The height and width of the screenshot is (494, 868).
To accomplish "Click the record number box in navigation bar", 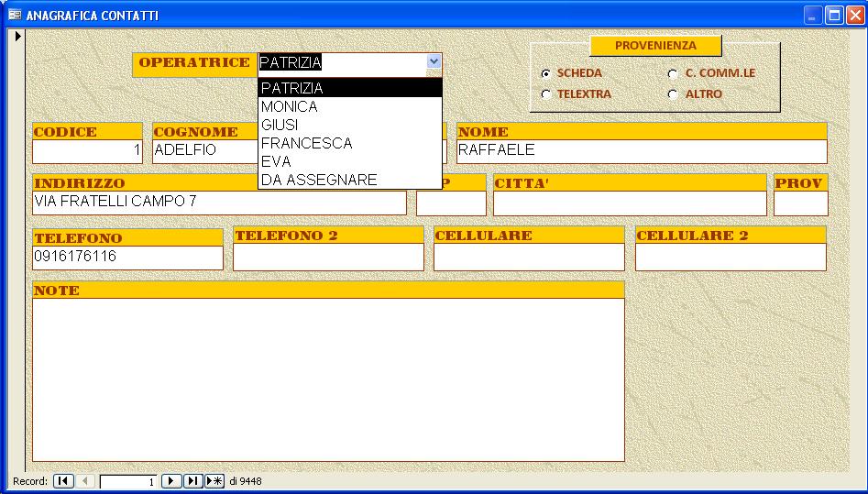I will 128,482.
